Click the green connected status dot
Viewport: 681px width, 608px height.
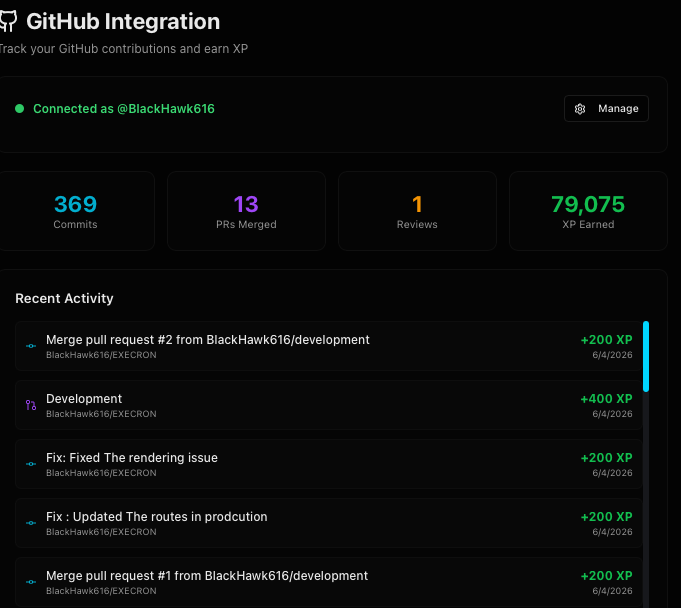[x=20, y=109]
